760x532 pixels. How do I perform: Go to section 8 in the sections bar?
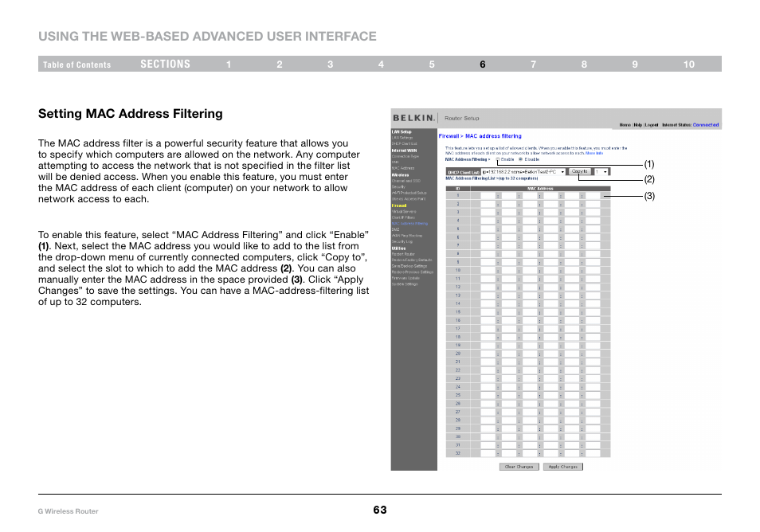pos(584,65)
